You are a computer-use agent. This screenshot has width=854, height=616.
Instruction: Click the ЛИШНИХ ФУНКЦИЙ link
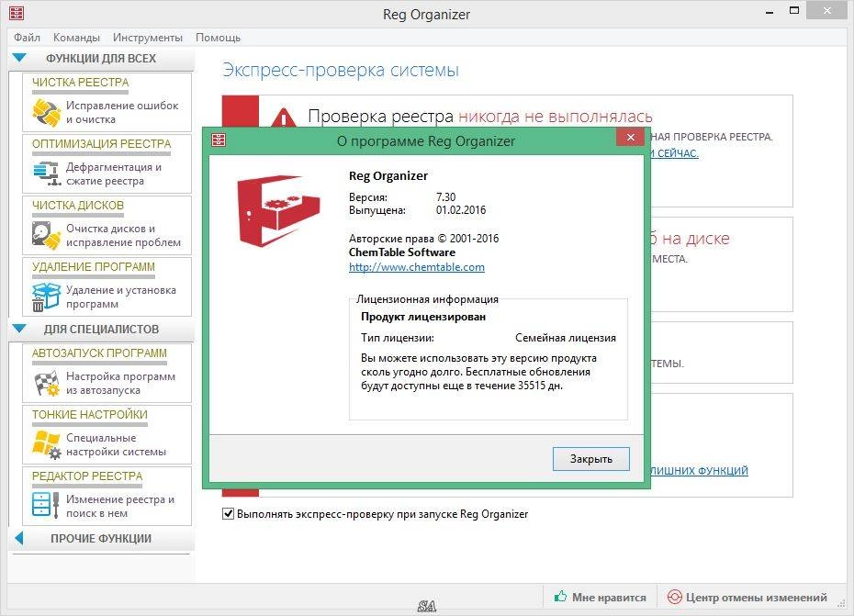(x=699, y=470)
